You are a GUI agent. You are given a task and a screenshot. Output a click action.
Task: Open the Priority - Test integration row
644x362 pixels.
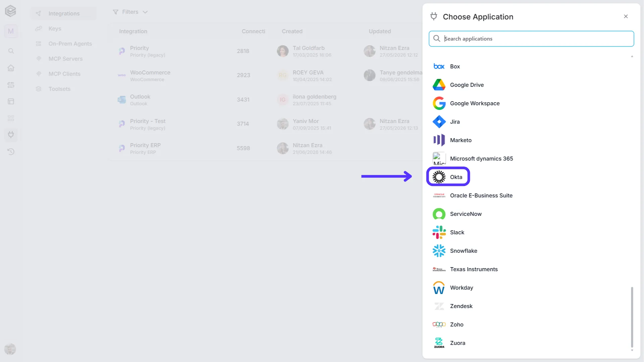click(267, 124)
